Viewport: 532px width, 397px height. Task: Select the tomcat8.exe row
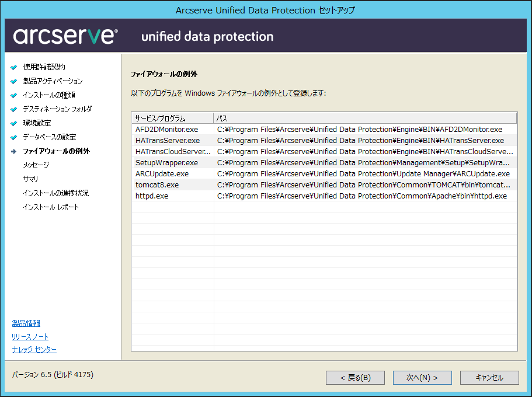point(324,185)
